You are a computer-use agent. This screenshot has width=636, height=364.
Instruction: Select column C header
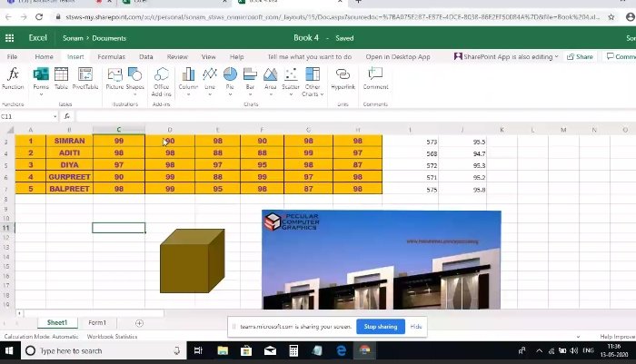coord(118,130)
